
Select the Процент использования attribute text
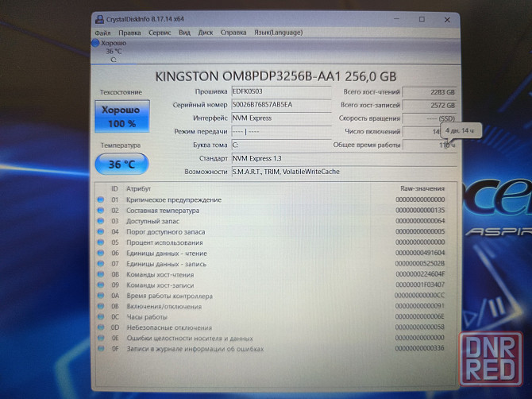point(164,242)
